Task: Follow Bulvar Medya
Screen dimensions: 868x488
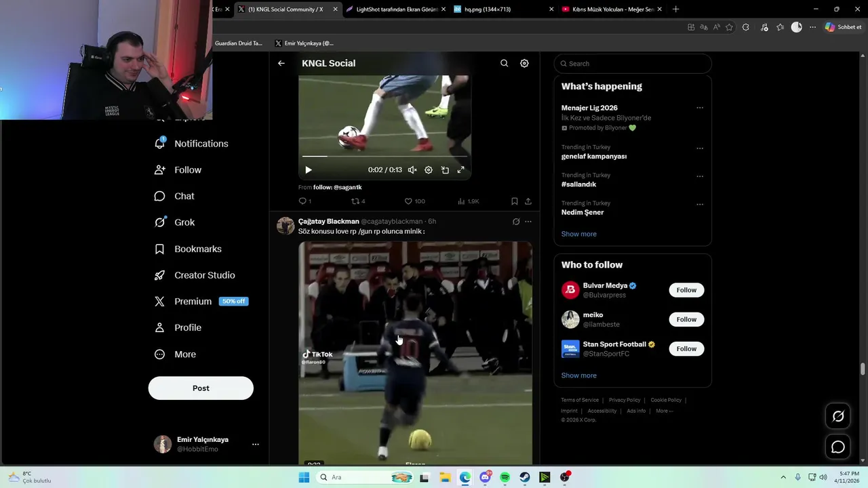Action: pos(686,290)
